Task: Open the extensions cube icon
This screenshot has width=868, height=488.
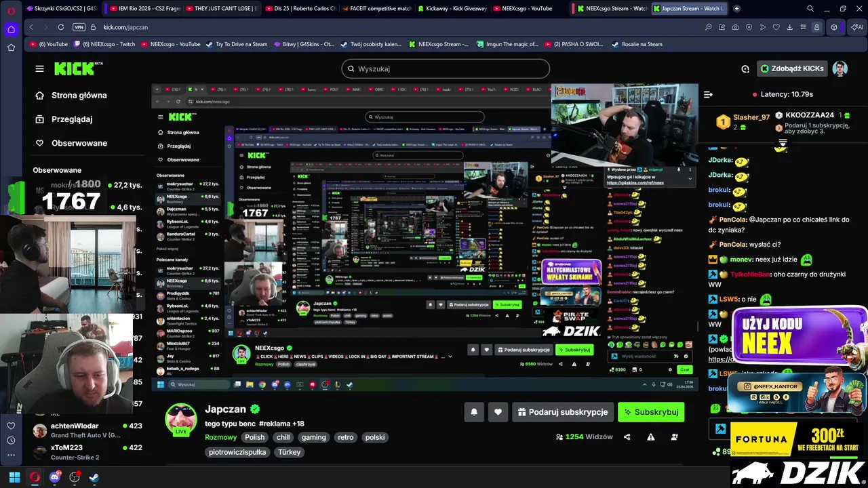Action: [834, 27]
